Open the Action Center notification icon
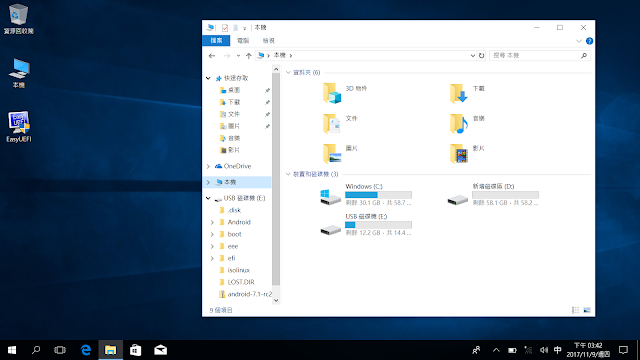Image resolution: width=640 pixels, height=360 pixels. [x=623, y=350]
